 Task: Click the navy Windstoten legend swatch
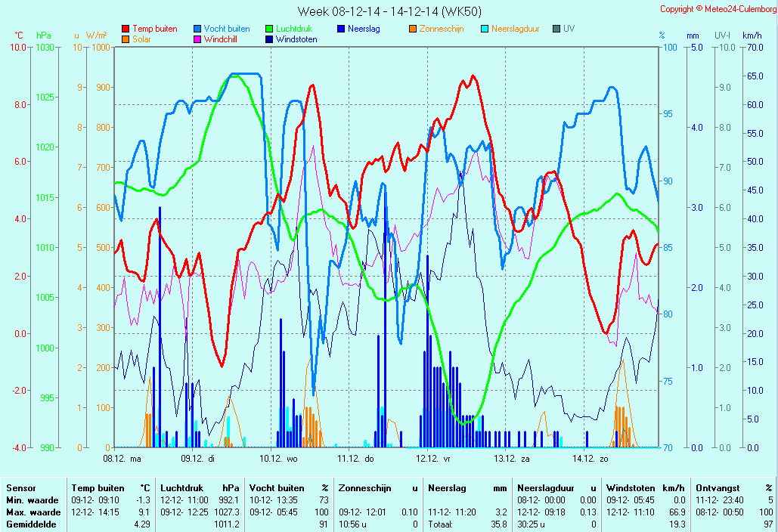pyautogui.click(x=269, y=39)
